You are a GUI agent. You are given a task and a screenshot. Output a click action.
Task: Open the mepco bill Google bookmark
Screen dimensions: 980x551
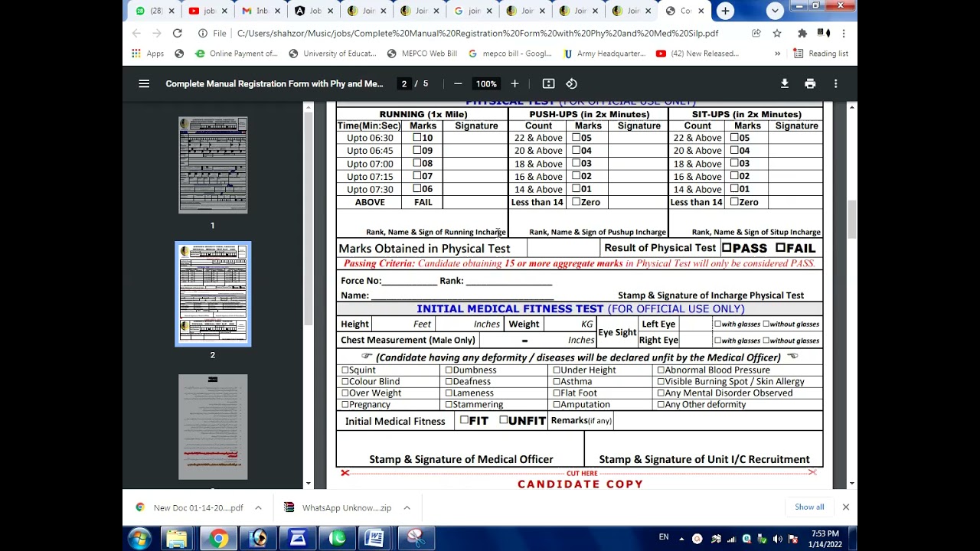tap(510, 54)
